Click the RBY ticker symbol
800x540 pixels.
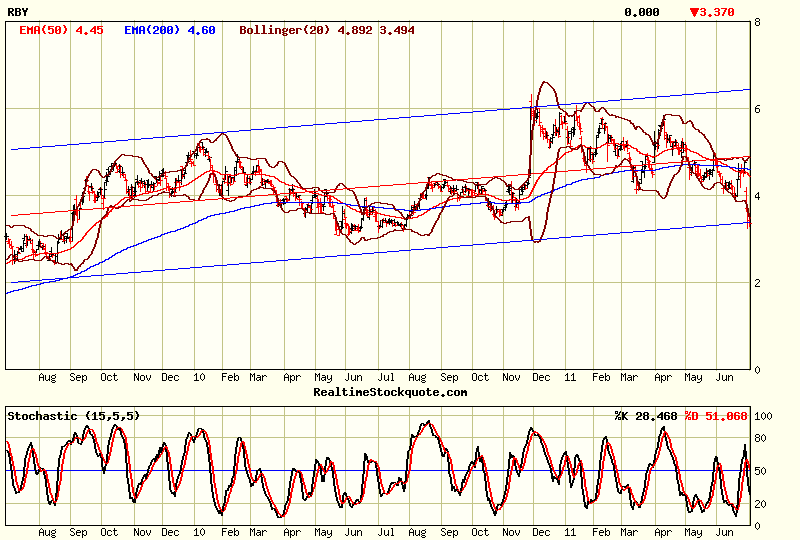pyautogui.click(x=18, y=12)
